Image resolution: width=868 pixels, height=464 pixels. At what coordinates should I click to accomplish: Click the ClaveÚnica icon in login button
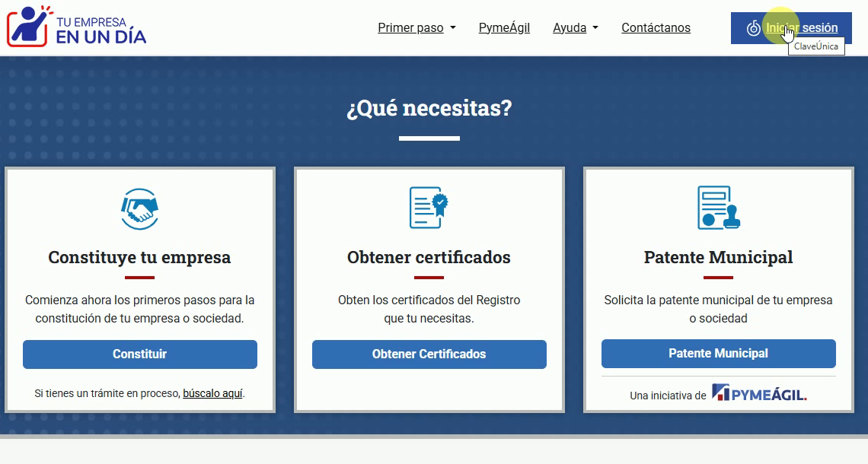(754, 27)
